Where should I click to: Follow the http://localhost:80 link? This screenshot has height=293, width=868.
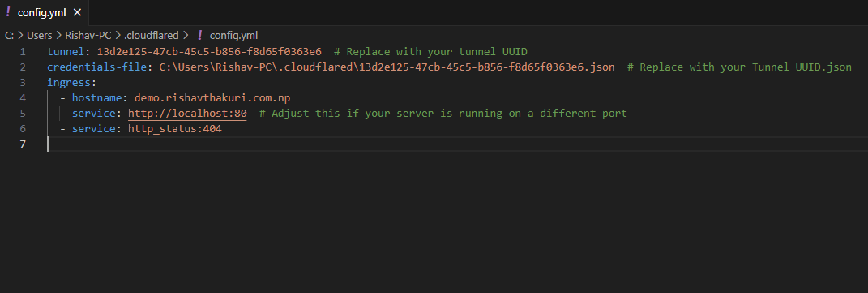[x=187, y=114]
